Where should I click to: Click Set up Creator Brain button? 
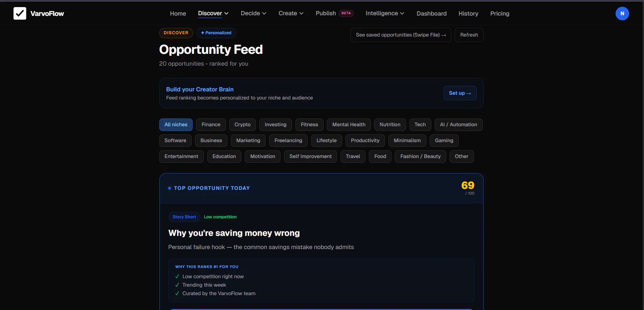tap(460, 93)
